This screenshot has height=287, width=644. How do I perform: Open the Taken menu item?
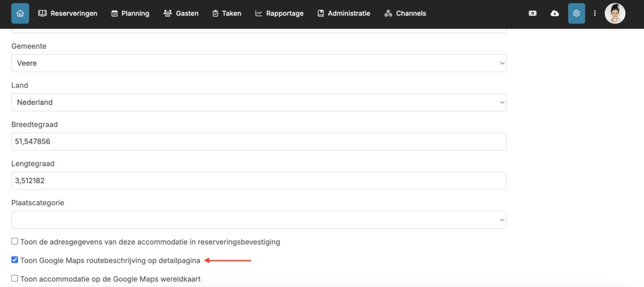(x=227, y=13)
